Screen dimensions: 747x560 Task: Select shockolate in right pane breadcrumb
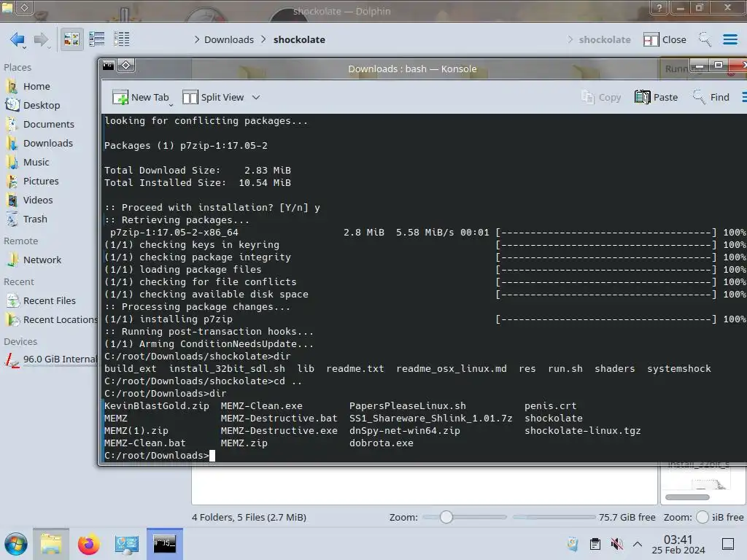tap(605, 39)
